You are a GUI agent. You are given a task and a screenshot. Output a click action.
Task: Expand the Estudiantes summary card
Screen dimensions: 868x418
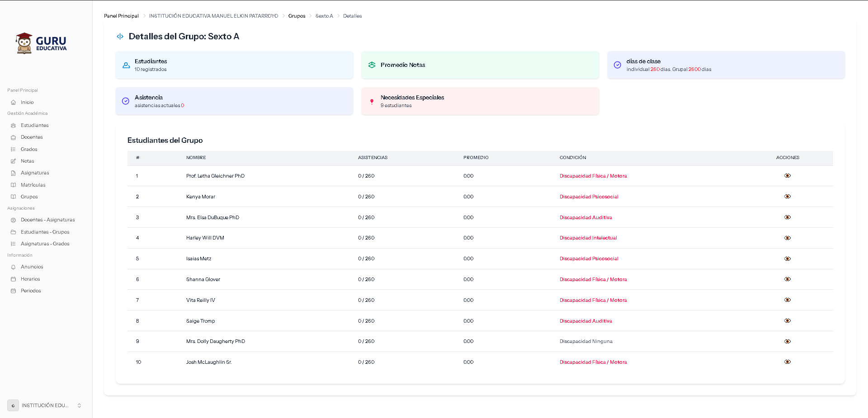click(x=234, y=65)
